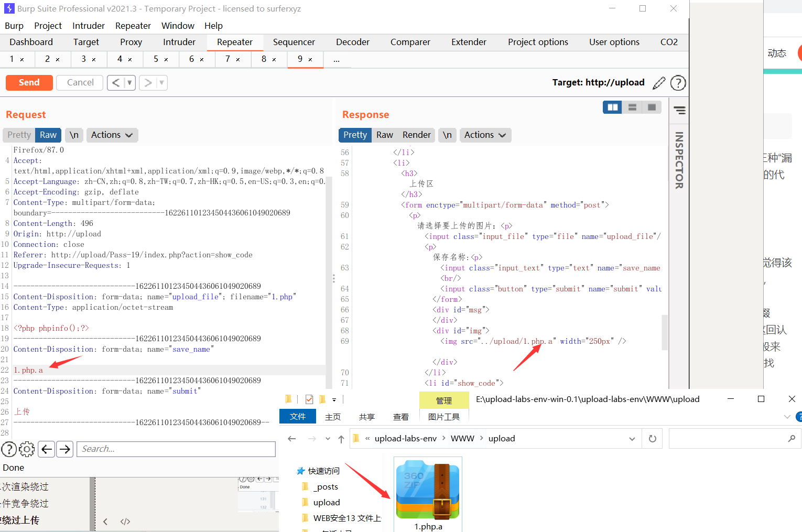Refresh the Explorer folder view
The width and height of the screenshot is (802, 532).
(653, 439)
